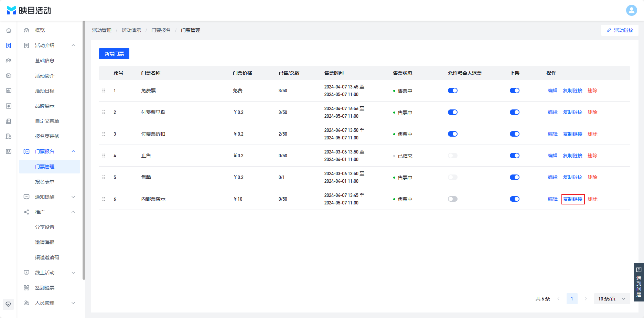Open 报名表单 menu item
644x318 pixels.
[x=50, y=182]
